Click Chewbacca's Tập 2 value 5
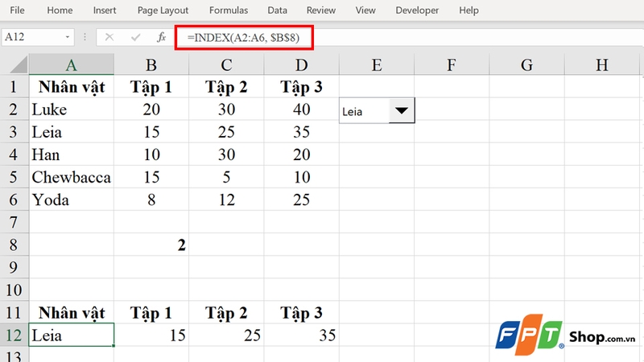Viewport: 644px width, 362px height. [226, 177]
